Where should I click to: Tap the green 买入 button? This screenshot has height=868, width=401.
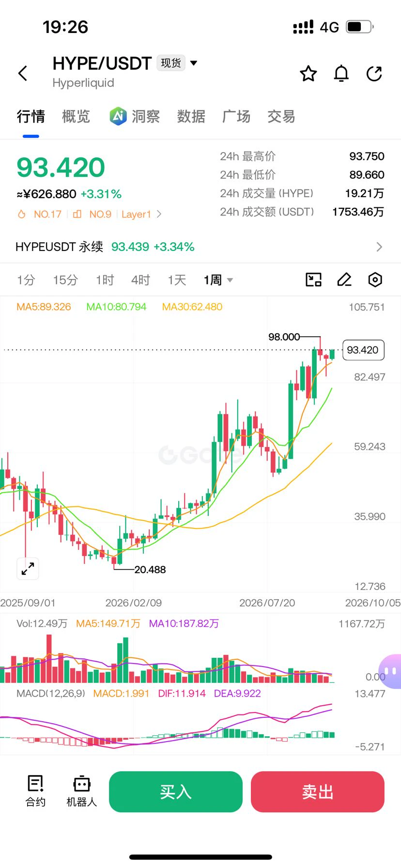click(x=176, y=791)
